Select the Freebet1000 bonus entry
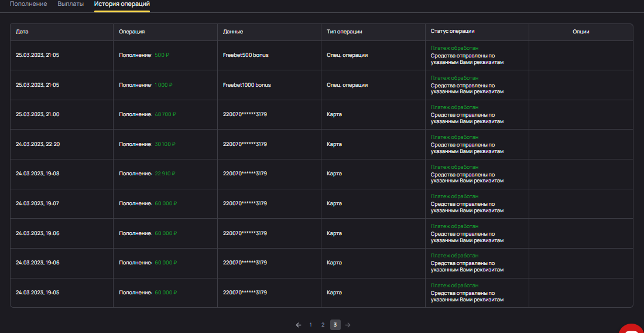The image size is (644, 333). coord(247,85)
